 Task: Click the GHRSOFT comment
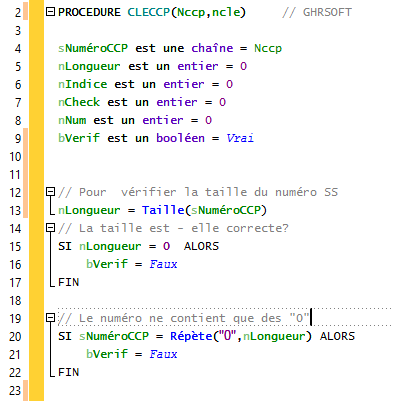coord(317,12)
